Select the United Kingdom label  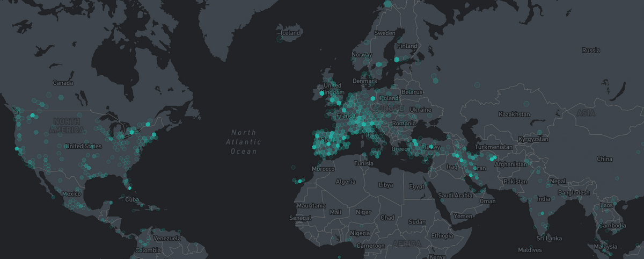pyautogui.click(x=333, y=89)
